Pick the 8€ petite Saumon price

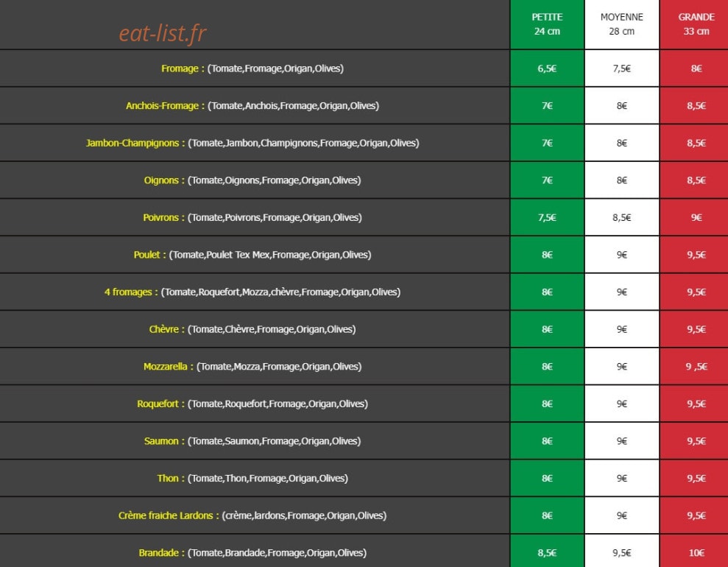(x=547, y=441)
